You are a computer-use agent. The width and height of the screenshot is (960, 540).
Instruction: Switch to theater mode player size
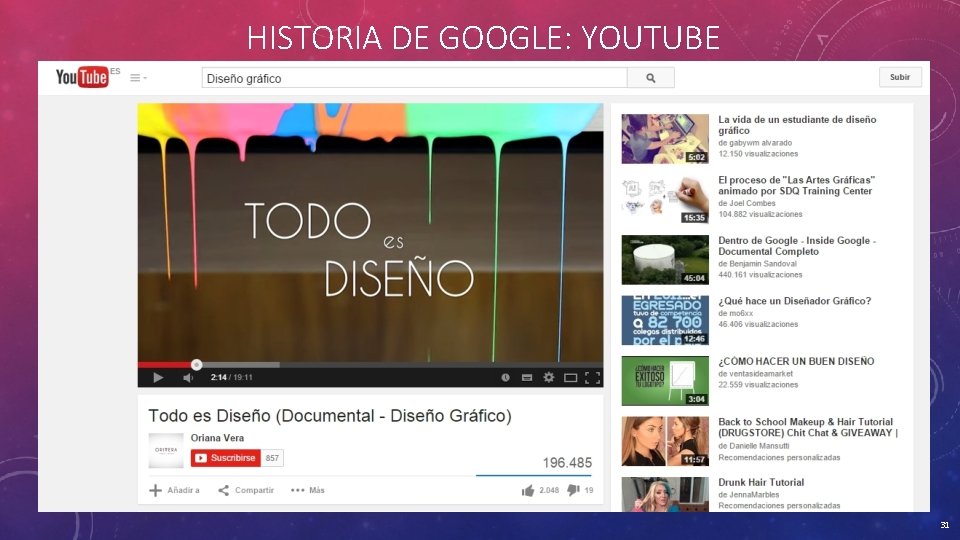tap(570, 378)
